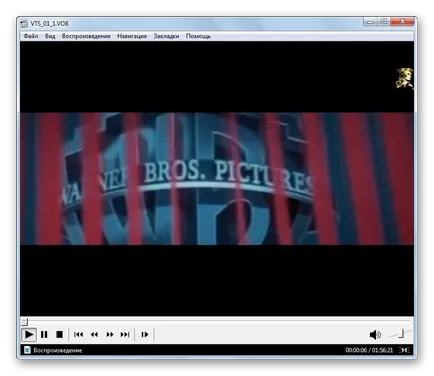The image size is (434, 376).
Task: Open the Воспроизведение menu
Action: (86, 36)
